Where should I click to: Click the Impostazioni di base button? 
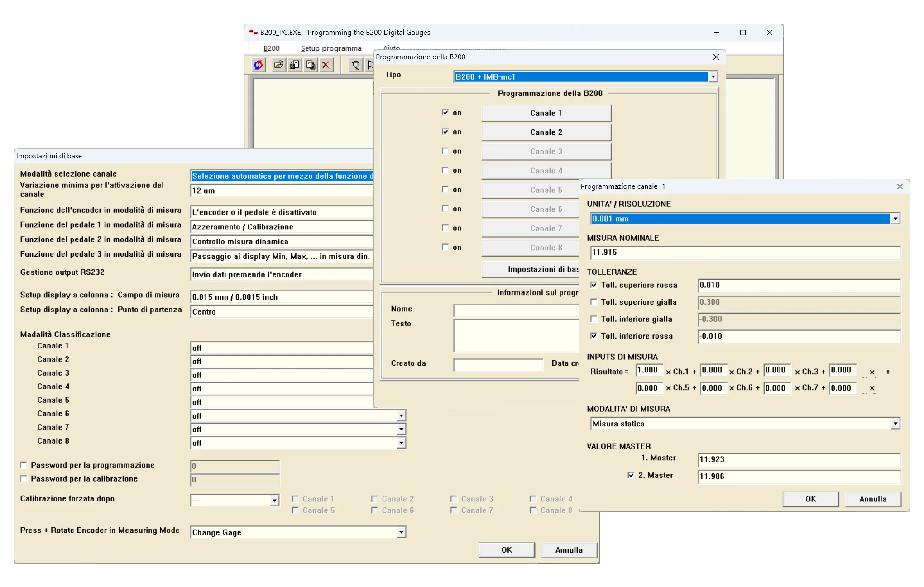[x=530, y=269]
